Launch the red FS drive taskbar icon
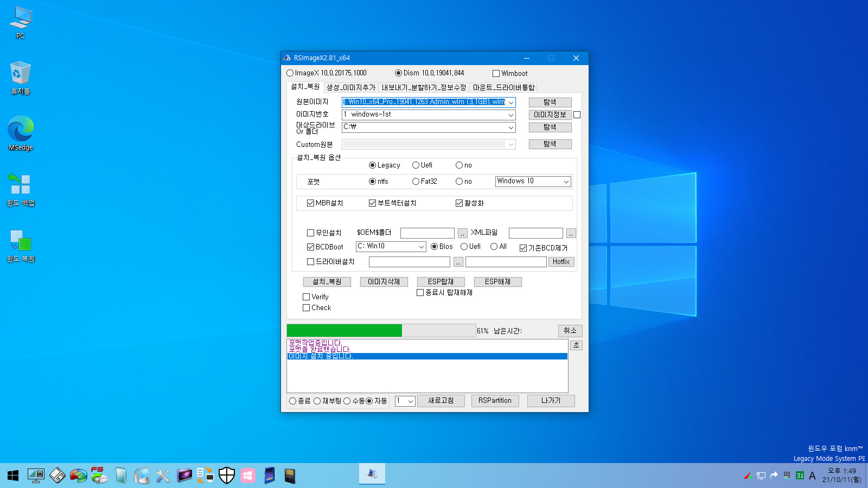This screenshot has height=488, width=868. pyautogui.click(x=99, y=476)
